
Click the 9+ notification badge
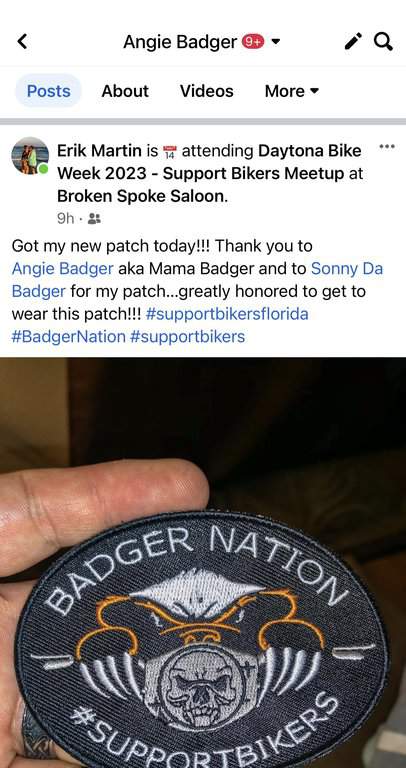pyautogui.click(x=253, y=42)
